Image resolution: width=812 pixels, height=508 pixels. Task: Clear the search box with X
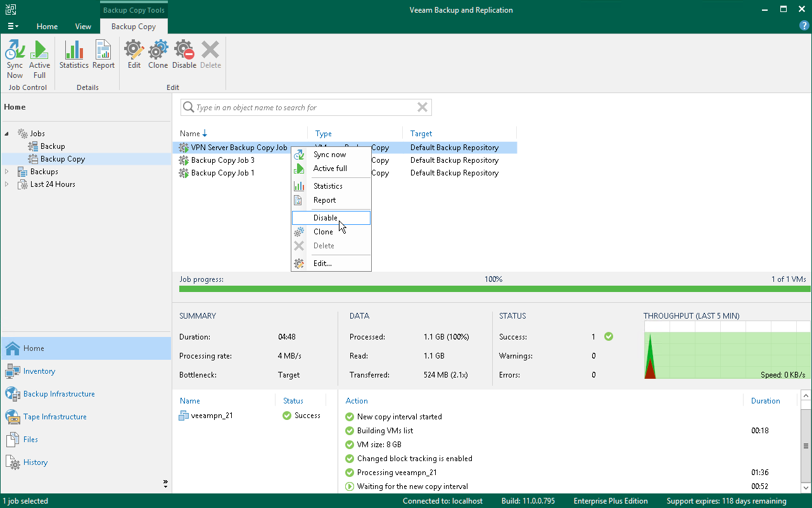pyautogui.click(x=422, y=108)
